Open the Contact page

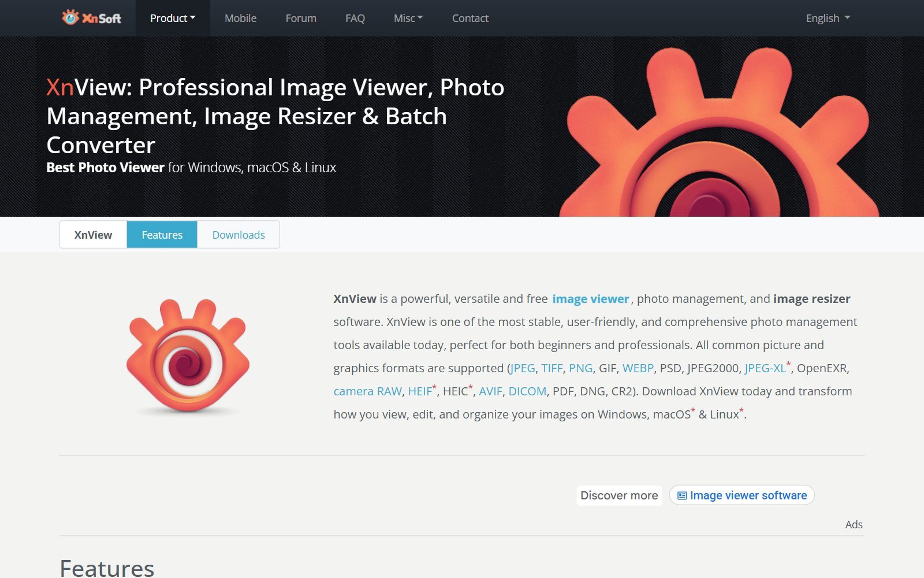[470, 18]
